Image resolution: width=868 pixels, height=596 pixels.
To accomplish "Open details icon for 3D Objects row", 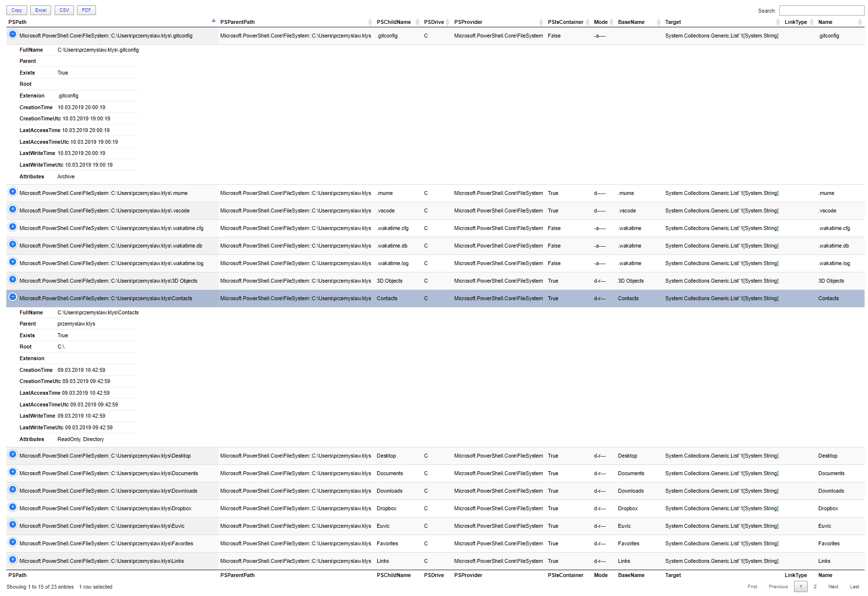I will click(x=13, y=280).
